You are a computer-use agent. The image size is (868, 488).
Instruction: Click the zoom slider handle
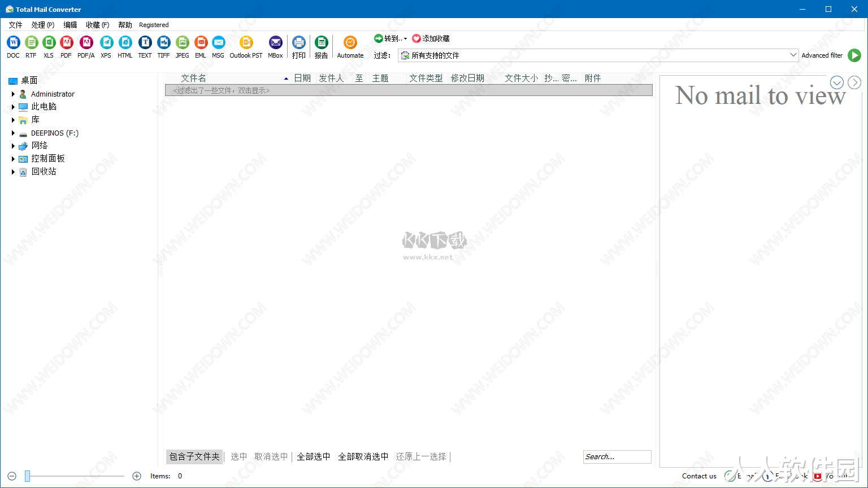[x=27, y=476]
